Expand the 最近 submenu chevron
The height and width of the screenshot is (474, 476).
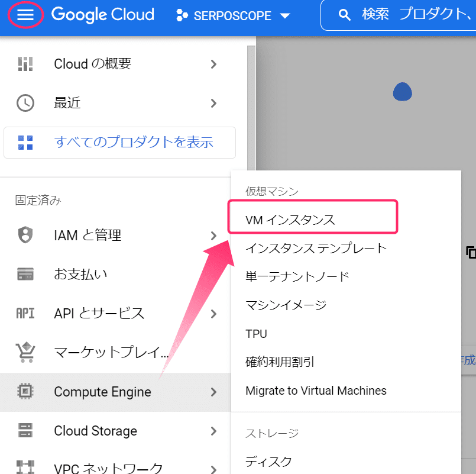(x=213, y=103)
